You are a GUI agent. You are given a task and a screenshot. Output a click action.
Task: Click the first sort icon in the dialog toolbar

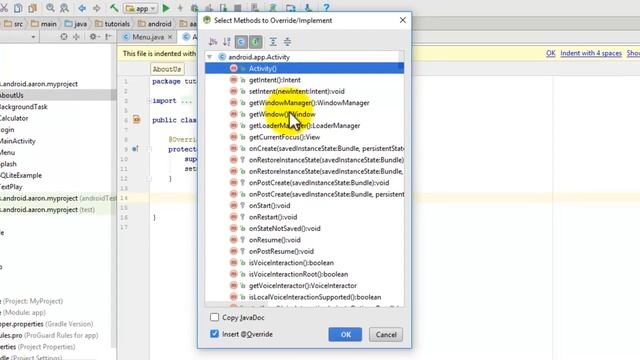(x=213, y=41)
